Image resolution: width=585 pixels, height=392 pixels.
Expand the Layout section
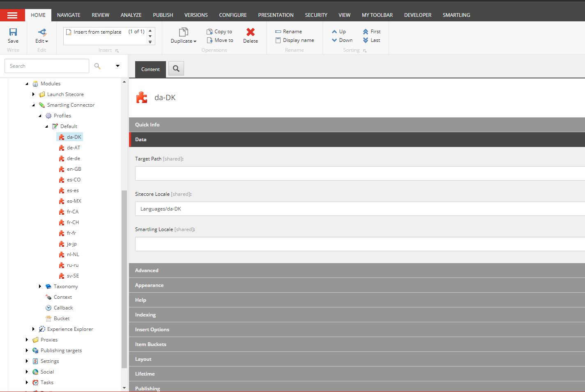coord(357,359)
